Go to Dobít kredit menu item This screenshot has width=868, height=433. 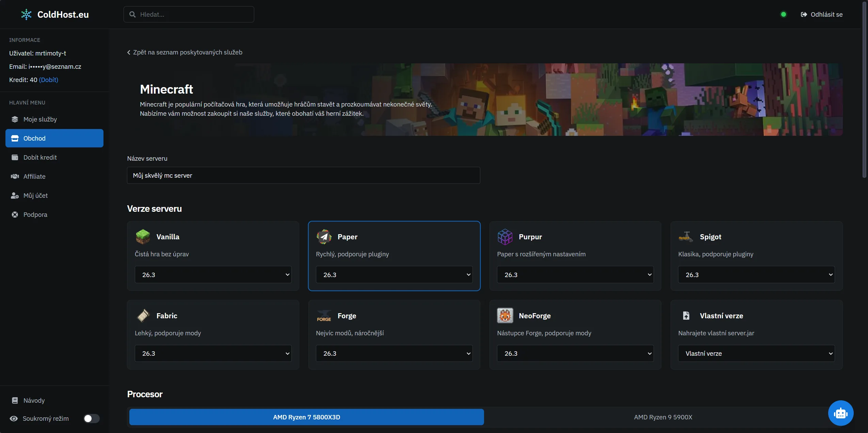[54, 157]
